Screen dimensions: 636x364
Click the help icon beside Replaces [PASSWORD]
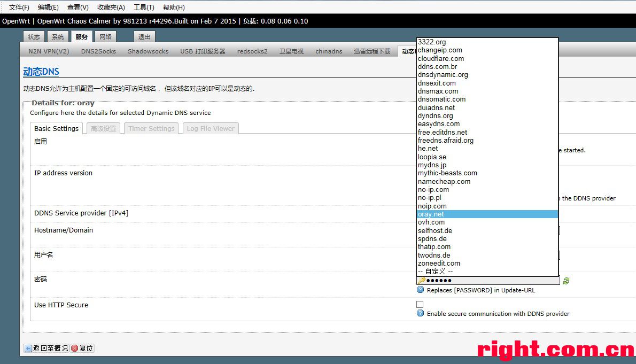pyautogui.click(x=420, y=290)
